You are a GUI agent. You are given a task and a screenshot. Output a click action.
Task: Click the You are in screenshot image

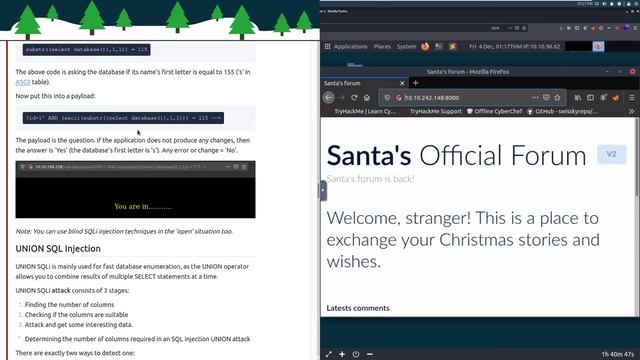136,189
